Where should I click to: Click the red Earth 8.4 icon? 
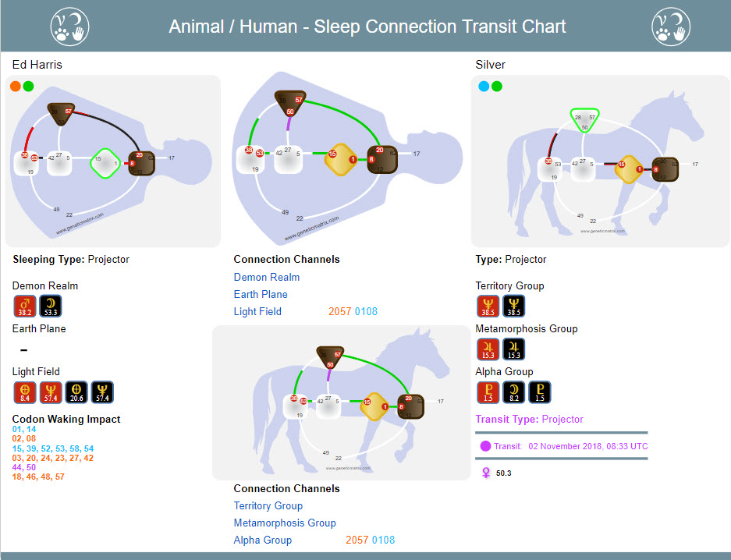pyautogui.click(x=25, y=392)
